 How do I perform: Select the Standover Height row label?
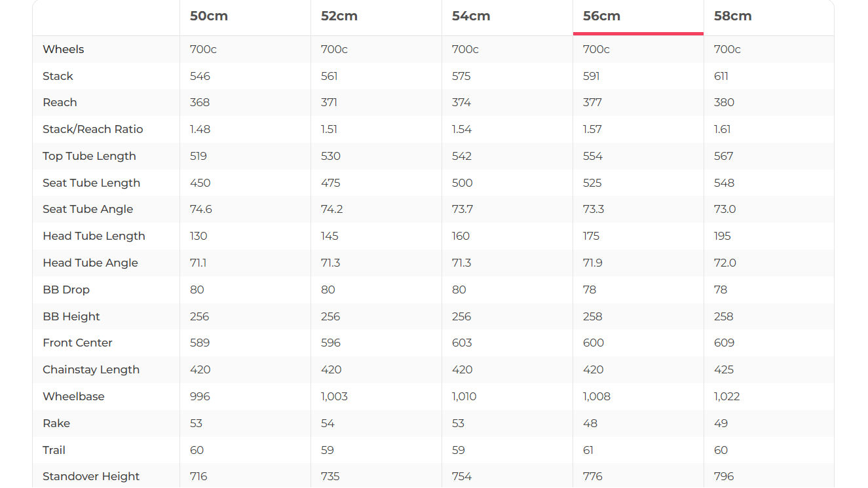(91, 476)
